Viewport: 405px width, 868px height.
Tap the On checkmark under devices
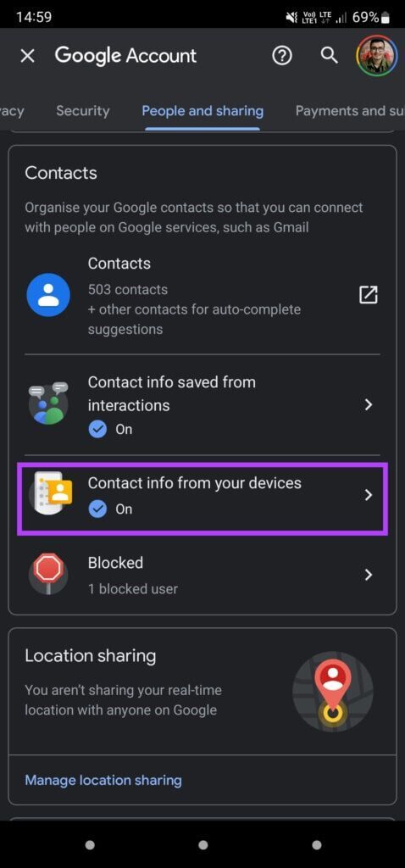[x=97, y=509]
